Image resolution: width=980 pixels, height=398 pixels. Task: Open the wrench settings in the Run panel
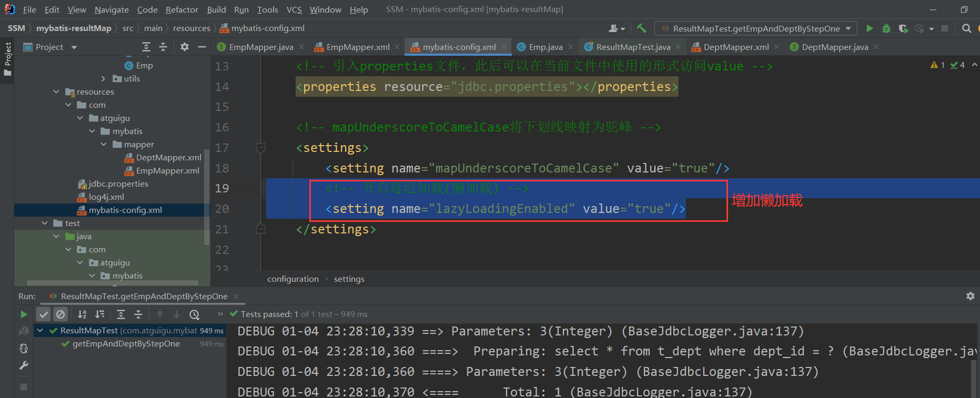coord(24,365)
